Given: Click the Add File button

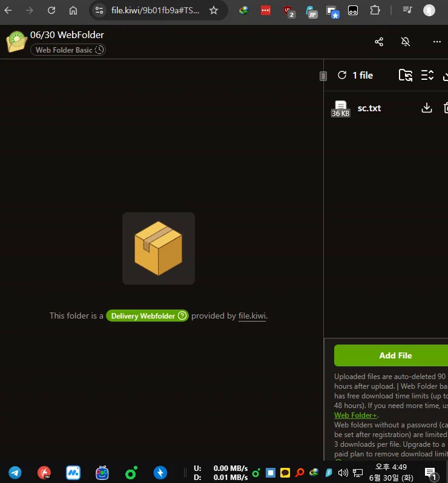Looking at the screenshot, I should point(391,355).
